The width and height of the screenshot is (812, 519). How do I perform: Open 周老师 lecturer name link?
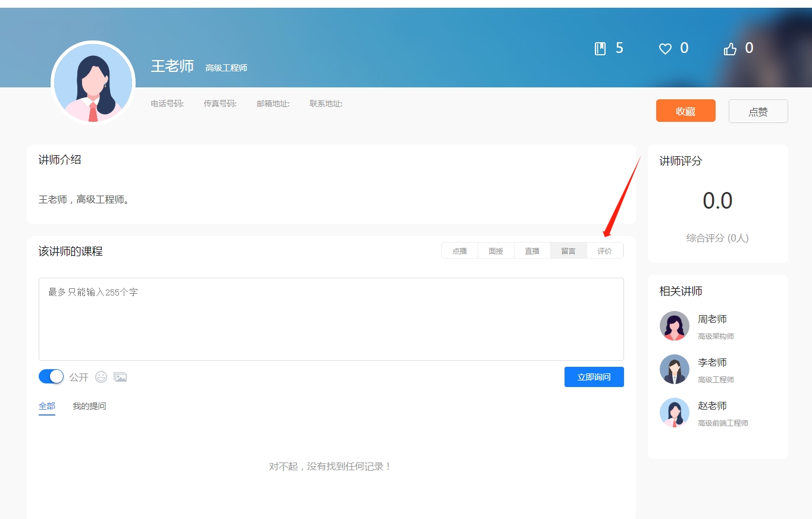713,319
